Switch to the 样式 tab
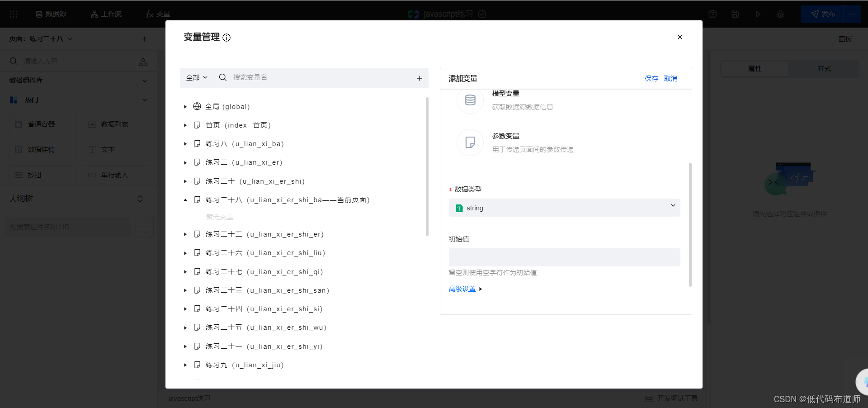The height and width of the screenshot is (408, 868). pyautogui.click(x=824, y=69)
